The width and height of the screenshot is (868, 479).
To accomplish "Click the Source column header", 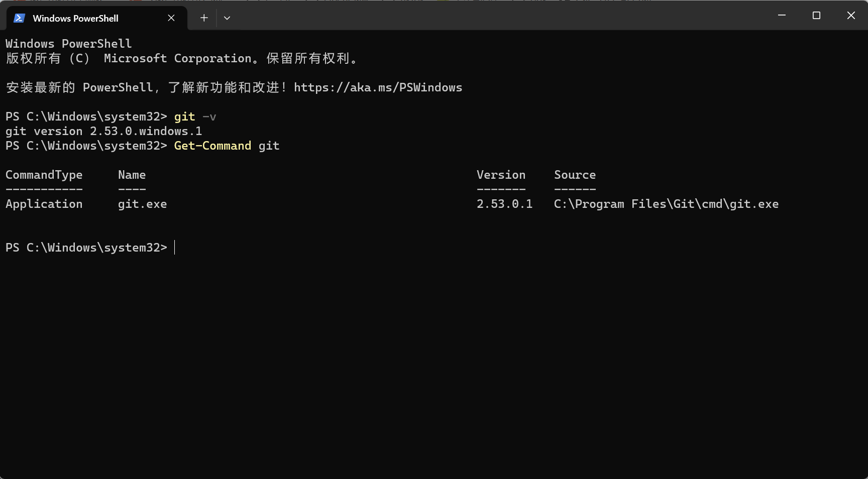I will click(x=575, y=175).
